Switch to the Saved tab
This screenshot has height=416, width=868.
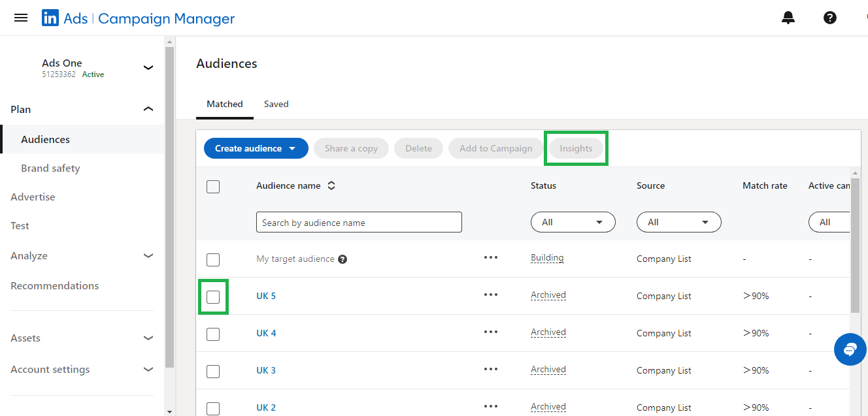pyautogui.click(x=276, y=104)
